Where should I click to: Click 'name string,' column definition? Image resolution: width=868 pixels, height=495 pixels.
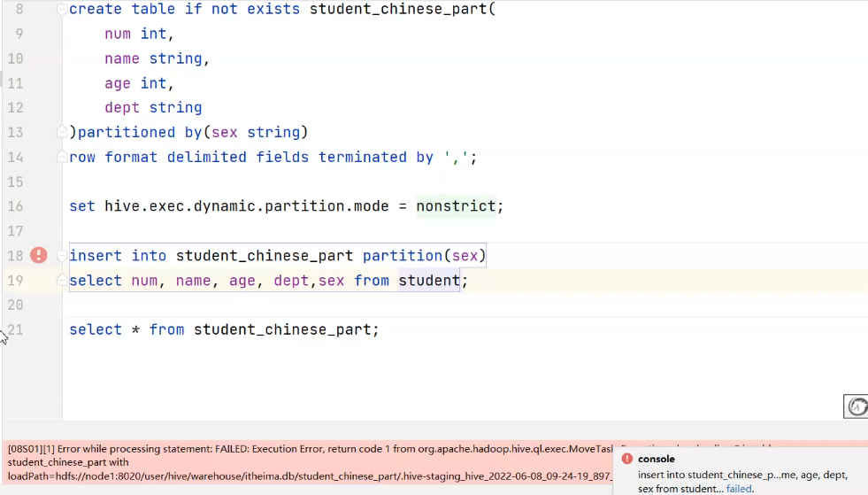(157, 58)
